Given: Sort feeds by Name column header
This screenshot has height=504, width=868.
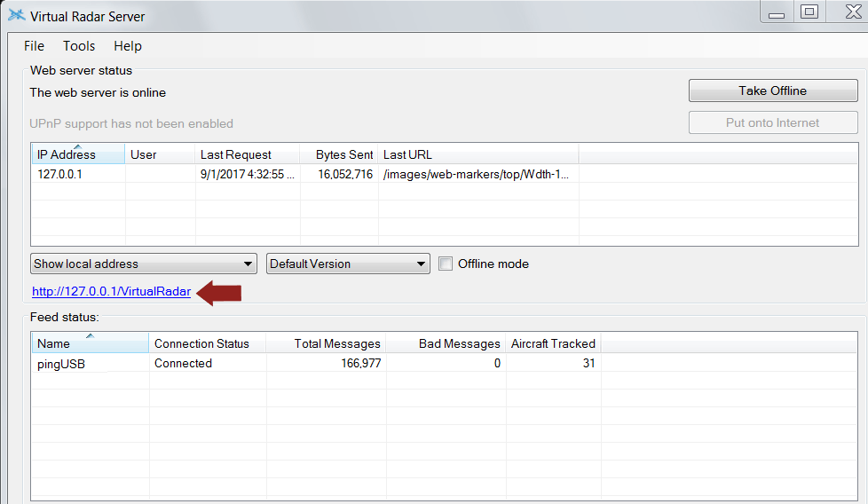Looking at the screenshot, I should [91, 343].
